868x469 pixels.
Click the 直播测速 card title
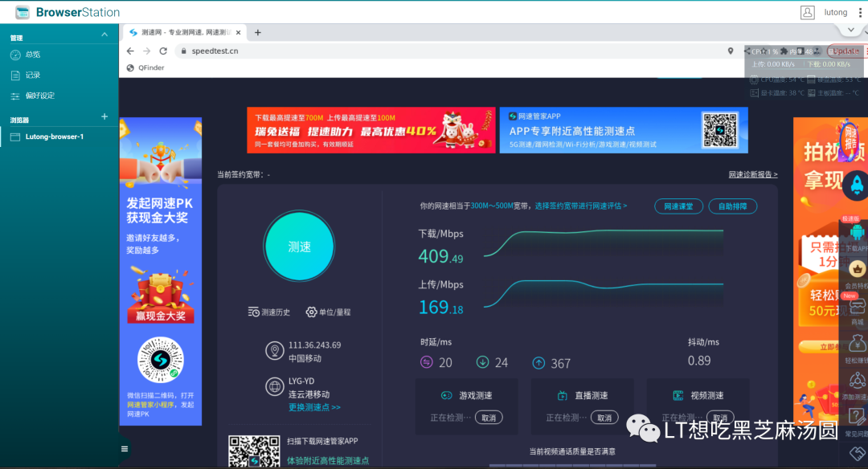[x=592, y=395]
